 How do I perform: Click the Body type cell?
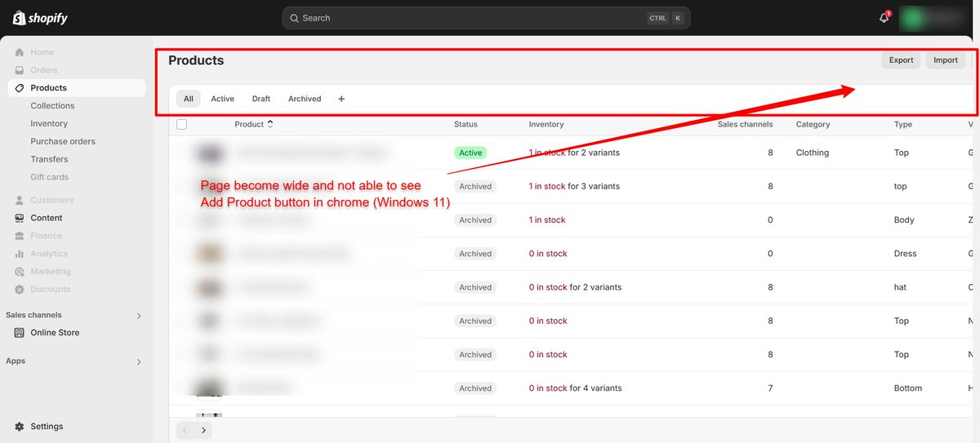point(904,220)
